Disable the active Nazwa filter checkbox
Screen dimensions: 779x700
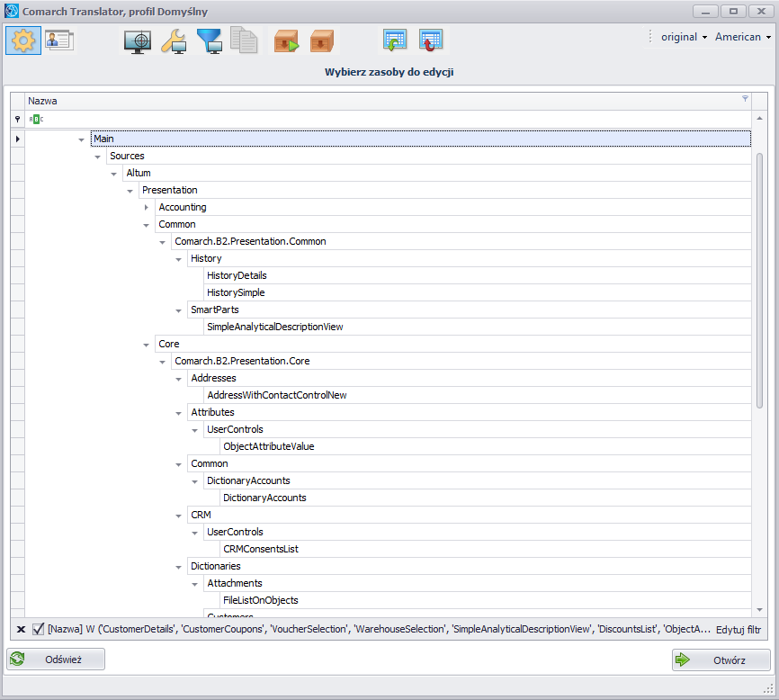[x=39, y=629]
